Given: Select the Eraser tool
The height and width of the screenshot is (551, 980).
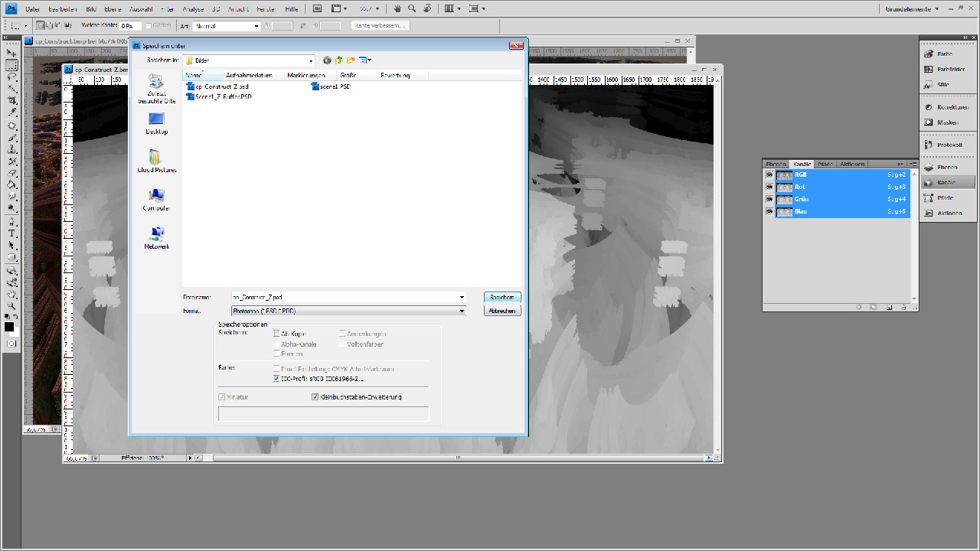Looking at the screenshot, I should coord(12,173).
